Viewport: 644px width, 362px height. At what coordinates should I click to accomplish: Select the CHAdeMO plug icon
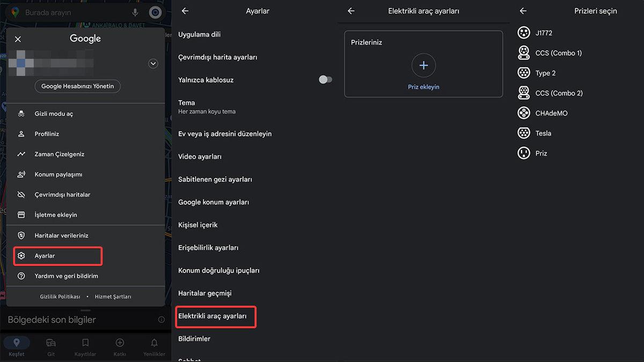pos(523,113)
